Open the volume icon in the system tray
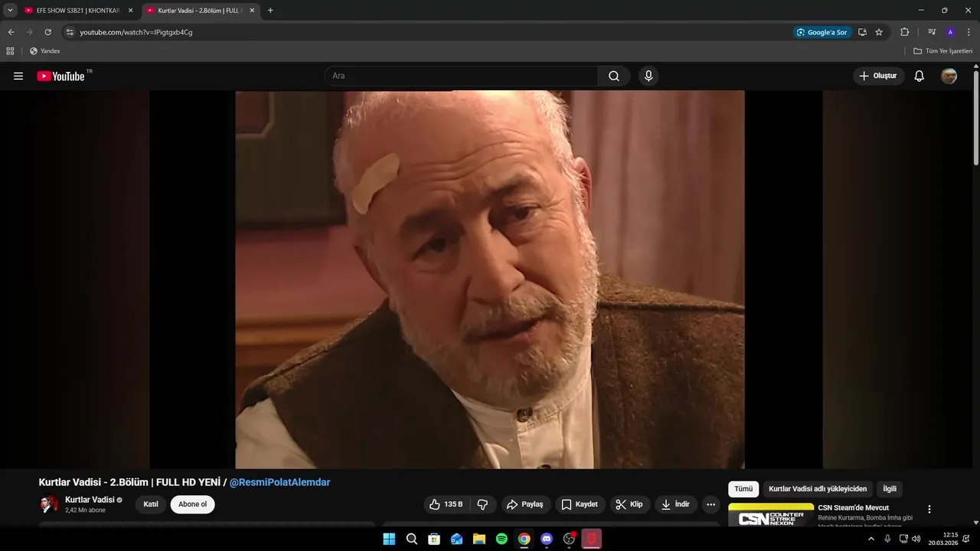This screenshot has height=551, width=980. tap(916, 539)
